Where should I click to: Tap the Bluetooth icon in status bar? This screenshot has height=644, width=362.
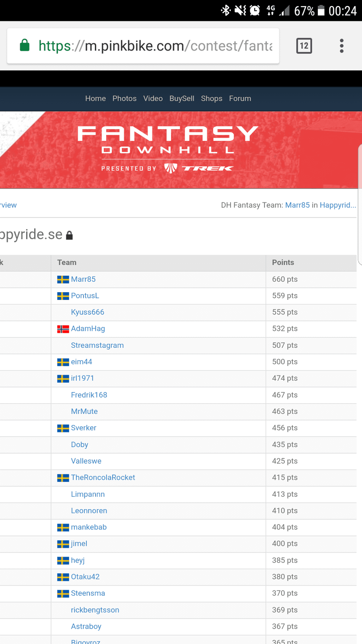pos(226,10)
